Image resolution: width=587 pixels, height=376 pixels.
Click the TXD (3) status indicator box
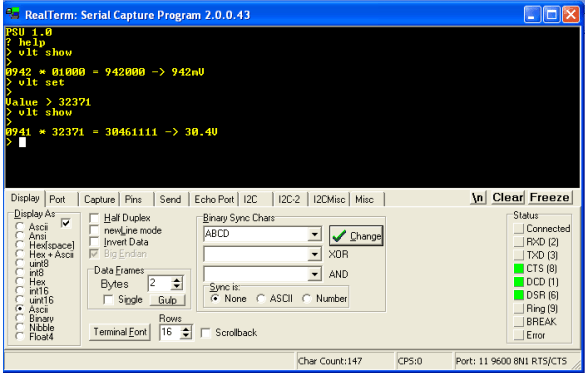pos(518,255)
